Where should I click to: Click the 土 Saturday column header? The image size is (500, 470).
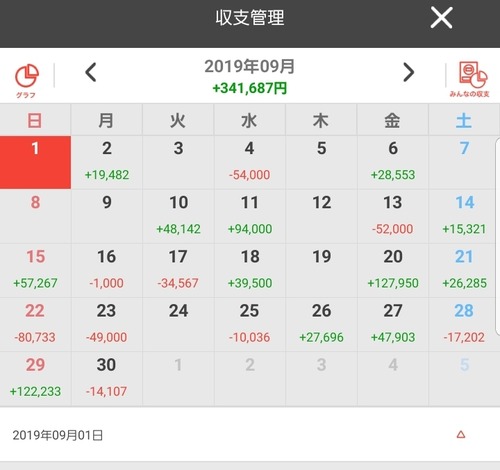[x=464, y=120]
